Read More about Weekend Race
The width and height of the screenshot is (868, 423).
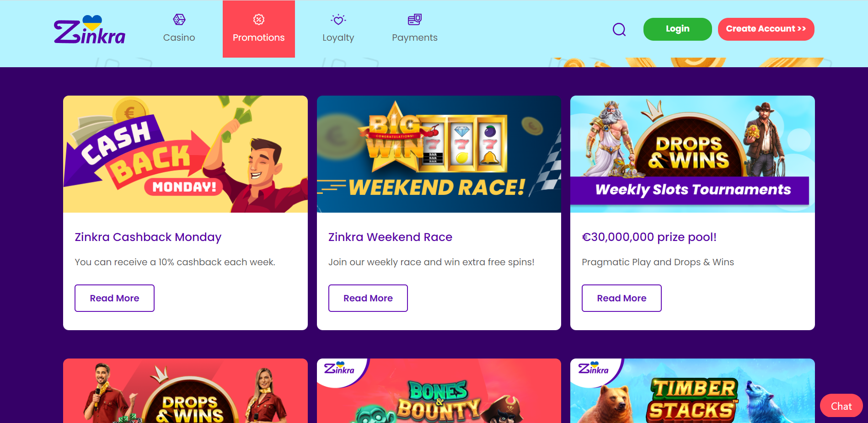pyautogui.click(x=368, y=298)
